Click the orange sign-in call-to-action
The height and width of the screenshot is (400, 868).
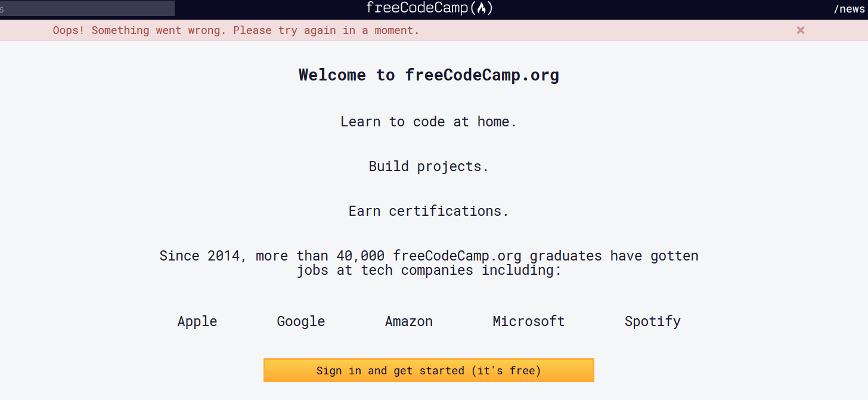[x=429, y=370]
